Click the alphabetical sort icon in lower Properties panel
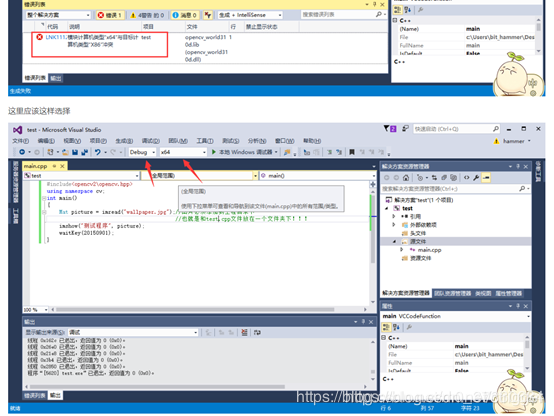Image resolution: width=554 pixels, height=416 pixels. [x=396, y=327]
